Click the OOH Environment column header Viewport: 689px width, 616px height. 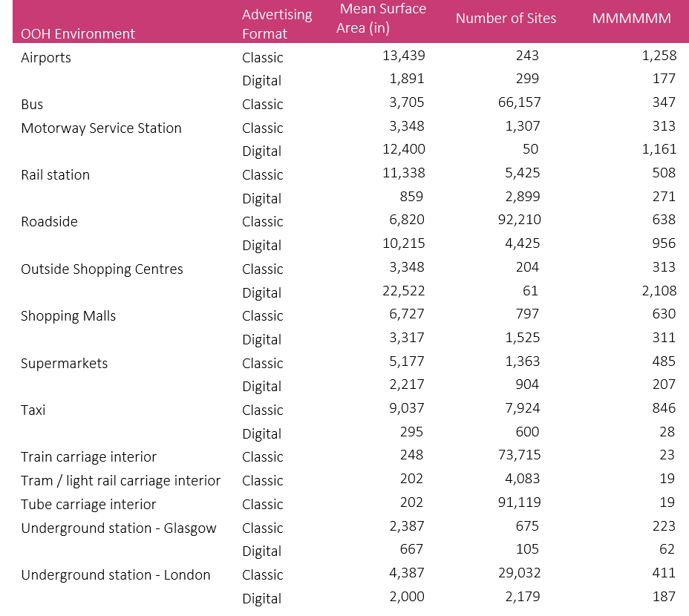pos(78,33)
